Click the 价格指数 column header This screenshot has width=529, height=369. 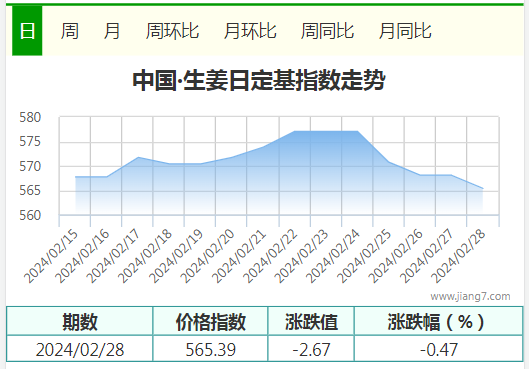coord(211,321)
